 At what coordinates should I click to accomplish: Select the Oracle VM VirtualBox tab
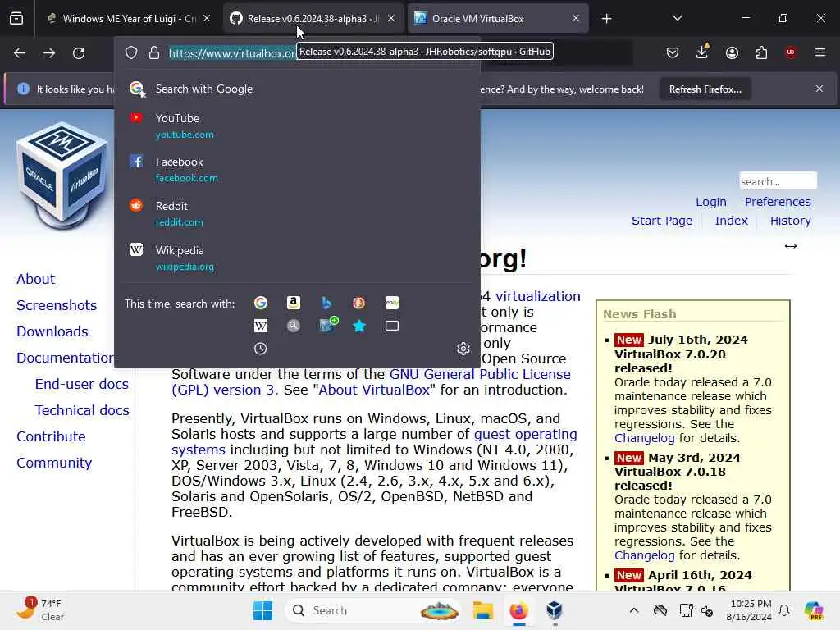(x=498, y=19)
